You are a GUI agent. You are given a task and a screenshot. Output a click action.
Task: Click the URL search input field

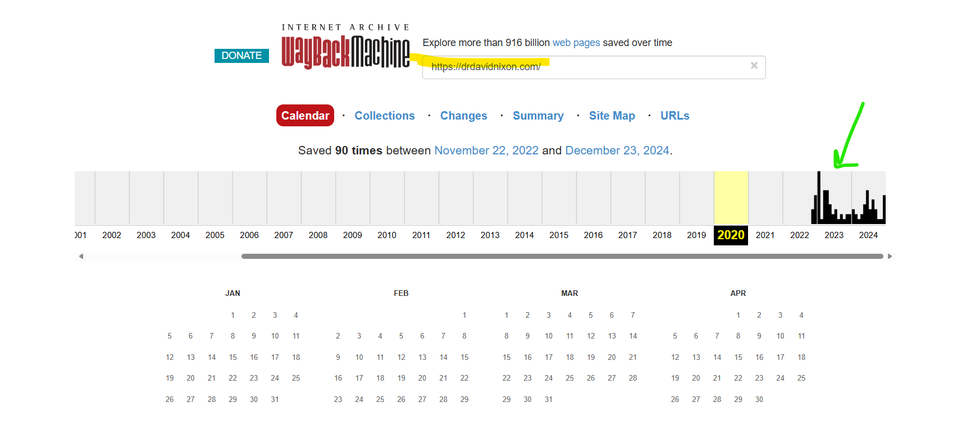[x=594, y=67]
